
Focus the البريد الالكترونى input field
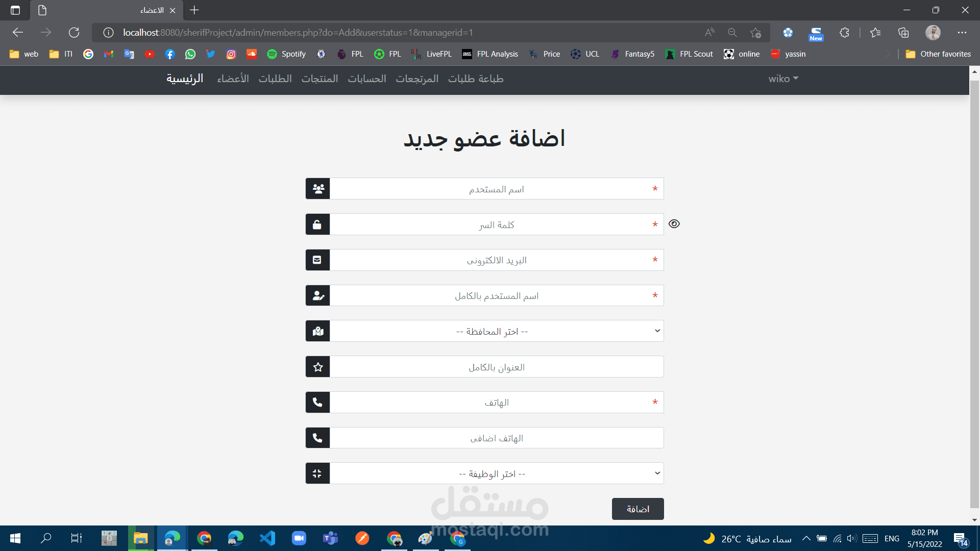click(496, 260)
